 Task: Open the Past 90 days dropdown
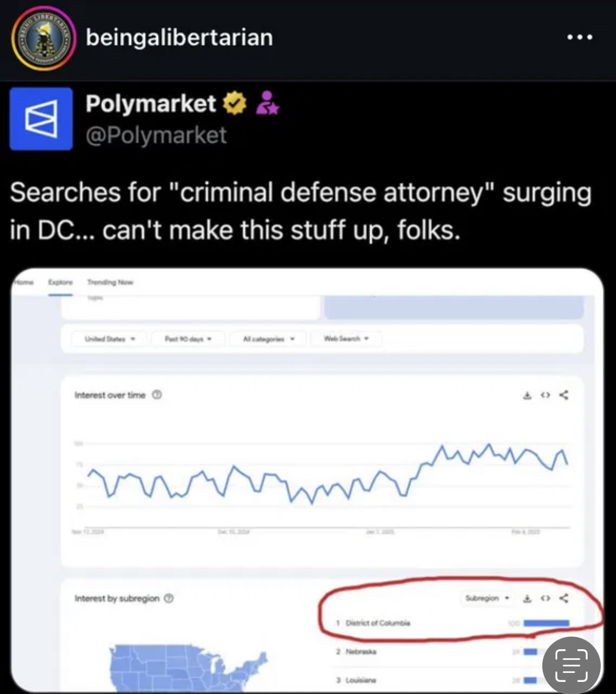(188, 339)
